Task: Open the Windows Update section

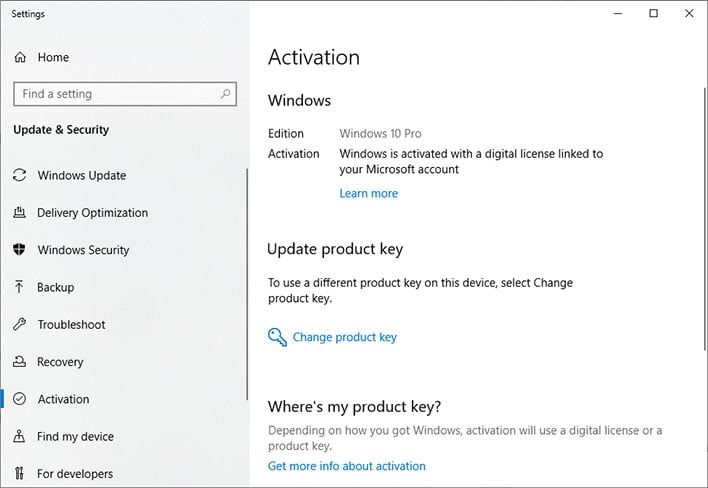Action: 81,175
